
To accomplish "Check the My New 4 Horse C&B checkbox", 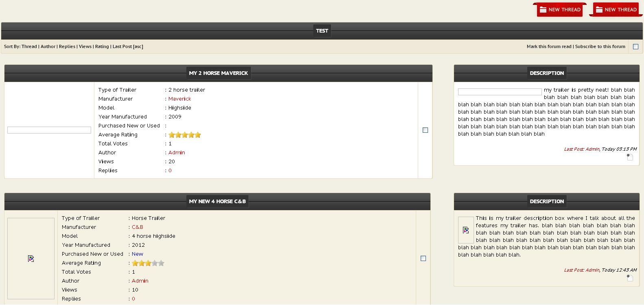I will point(423,259).
